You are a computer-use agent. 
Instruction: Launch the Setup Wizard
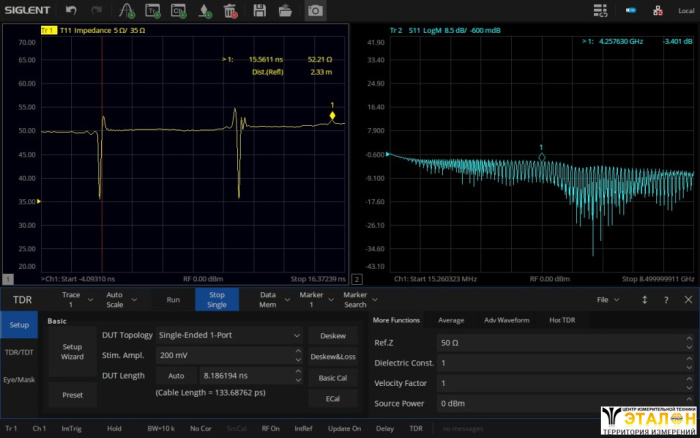click(x=72, y=352)
